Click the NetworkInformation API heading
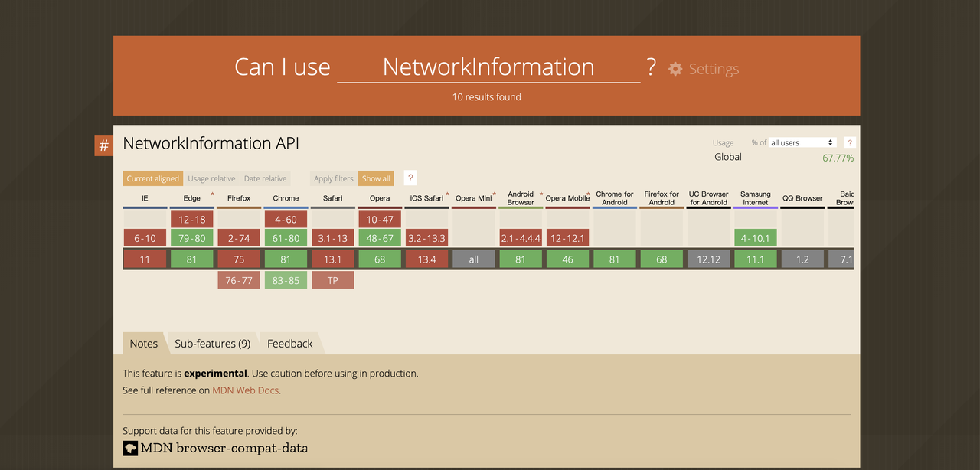 click(x=211, y=143)
